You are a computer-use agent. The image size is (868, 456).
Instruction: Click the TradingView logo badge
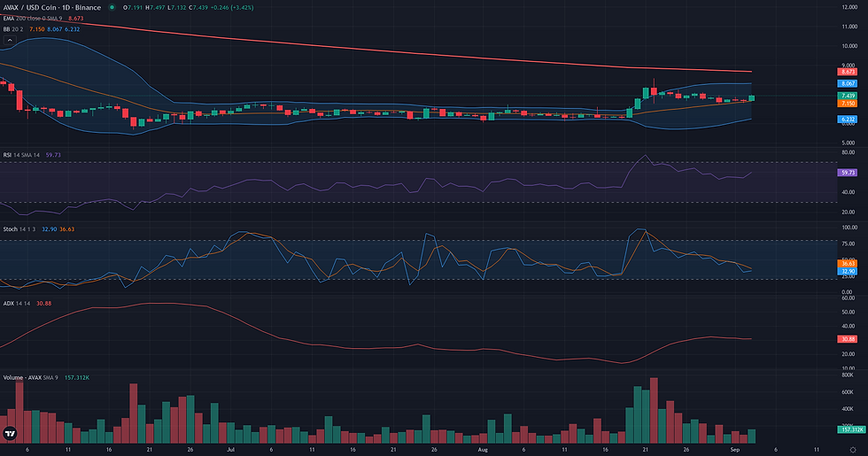pos(10,433)
